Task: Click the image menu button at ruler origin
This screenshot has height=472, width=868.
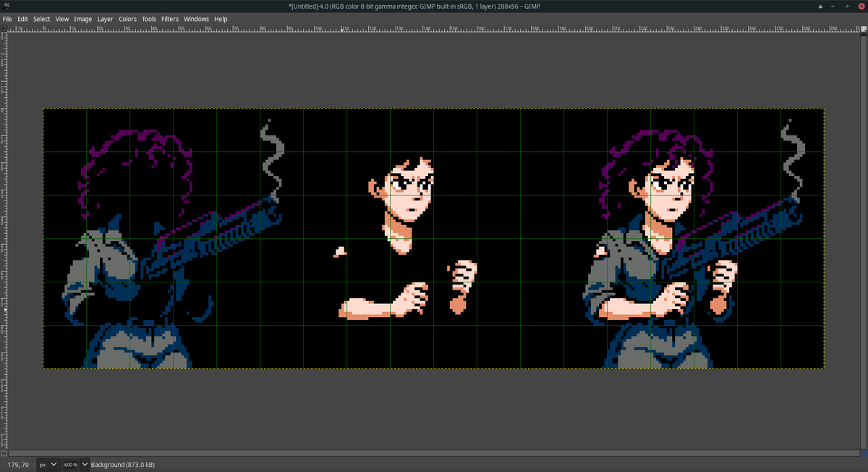Action: pos(4,28)
